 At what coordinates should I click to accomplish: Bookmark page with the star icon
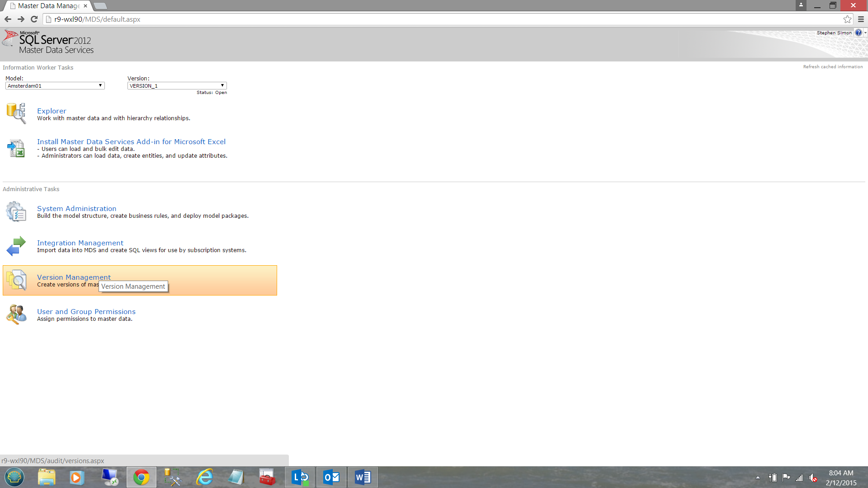tap(847, 19)
